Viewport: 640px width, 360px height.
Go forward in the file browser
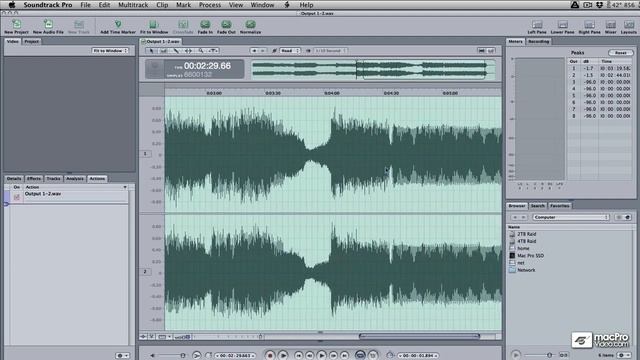click(523, 217)
